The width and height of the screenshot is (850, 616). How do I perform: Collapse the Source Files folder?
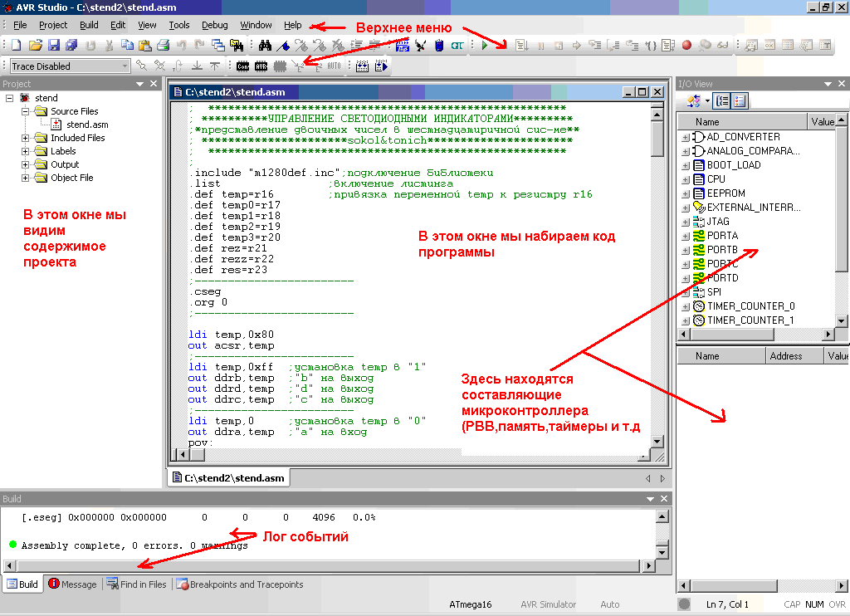[25, 112]
